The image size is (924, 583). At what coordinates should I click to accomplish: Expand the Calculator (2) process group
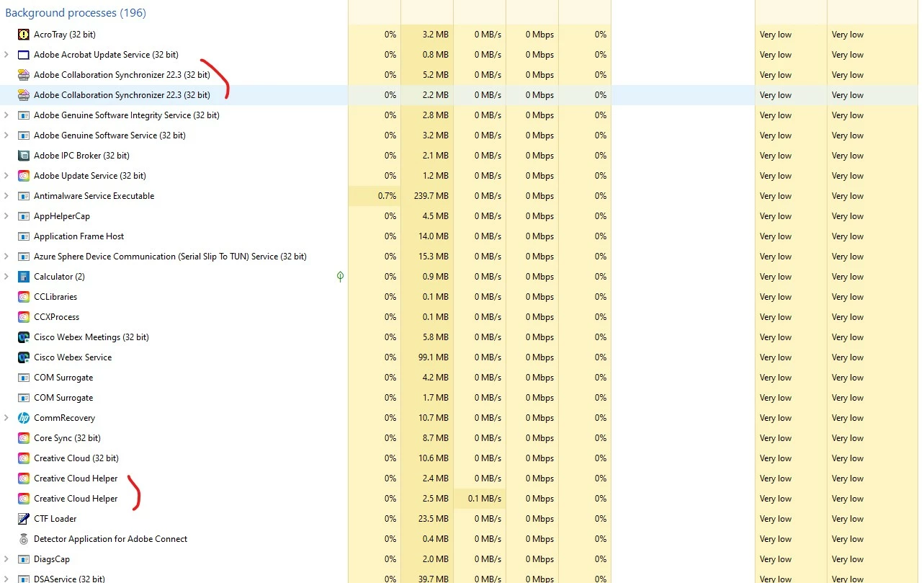6,277
